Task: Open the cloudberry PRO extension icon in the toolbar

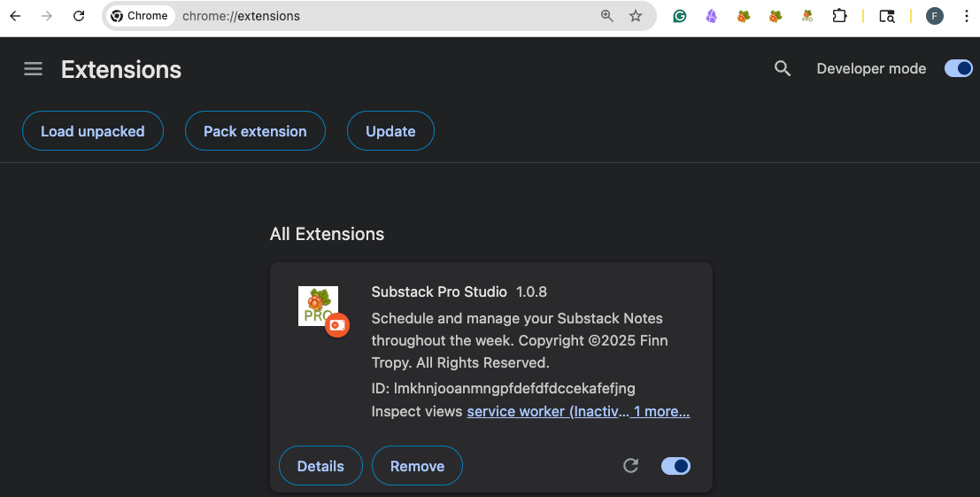Action: (806, 16)
